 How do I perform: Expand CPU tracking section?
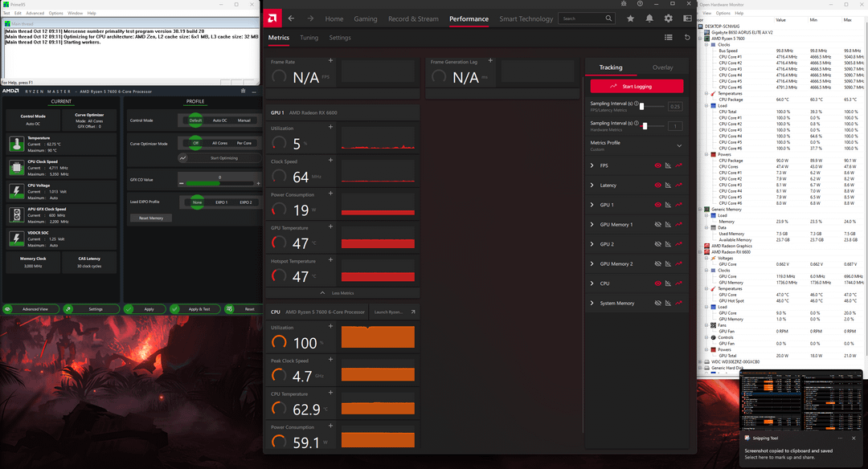point(592,283)
